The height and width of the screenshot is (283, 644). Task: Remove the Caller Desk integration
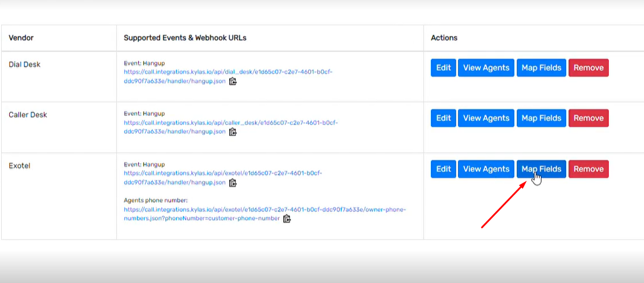pyautogui.click(x=589, y=118)
